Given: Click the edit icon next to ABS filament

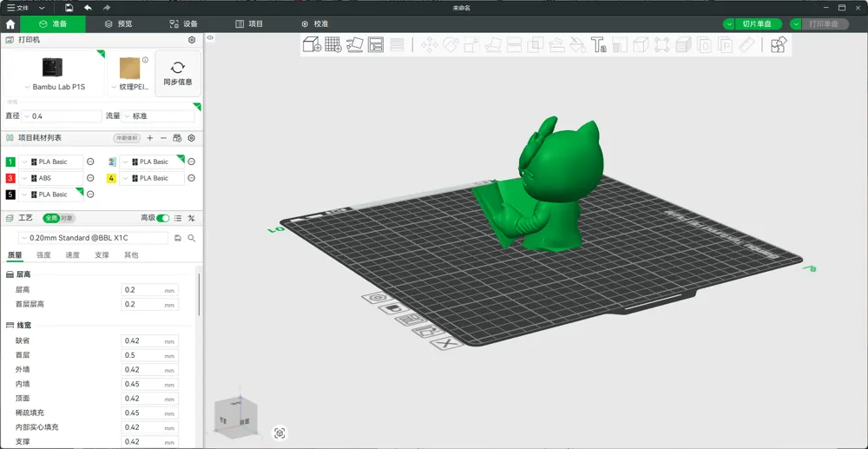Looking at the screenshot, I should coord(90,178).
